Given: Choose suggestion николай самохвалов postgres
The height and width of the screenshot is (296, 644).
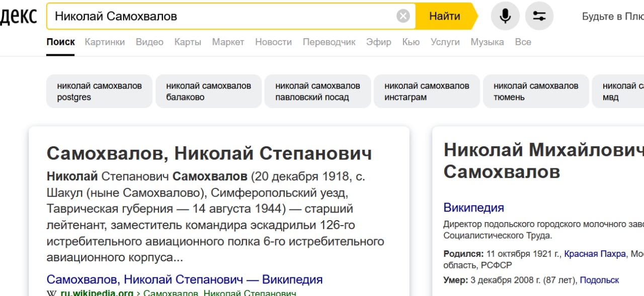Looking at the screenshot, I should 99,91.
